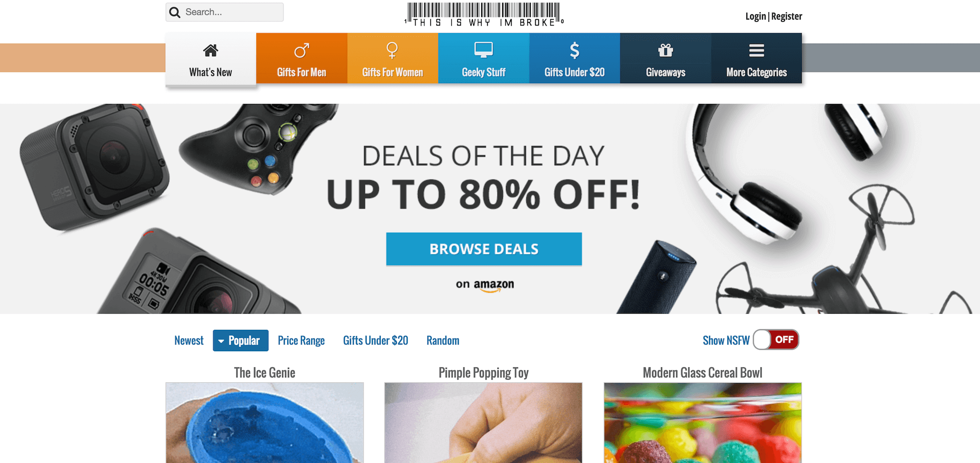This screenshot has height=463, width=980.
Task: Select the Gifts For Women female symbol icon
Action: pyautogui.click(x=392, y=50)
